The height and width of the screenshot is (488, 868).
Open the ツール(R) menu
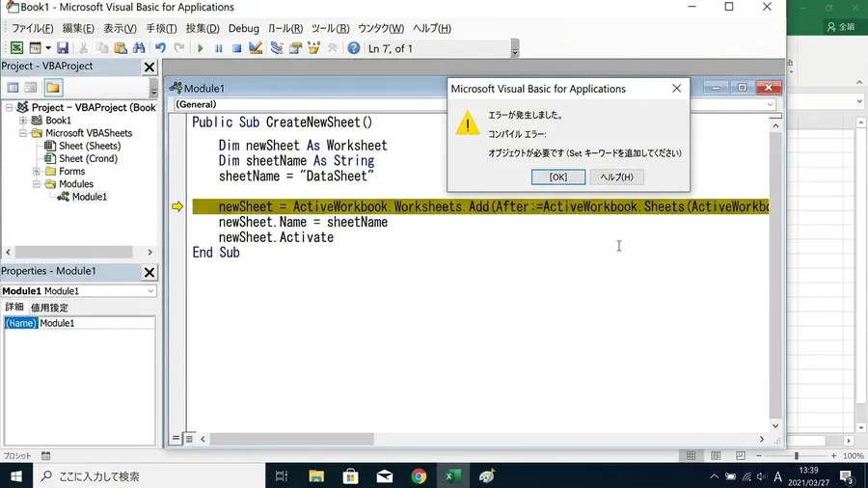point(331,28)
